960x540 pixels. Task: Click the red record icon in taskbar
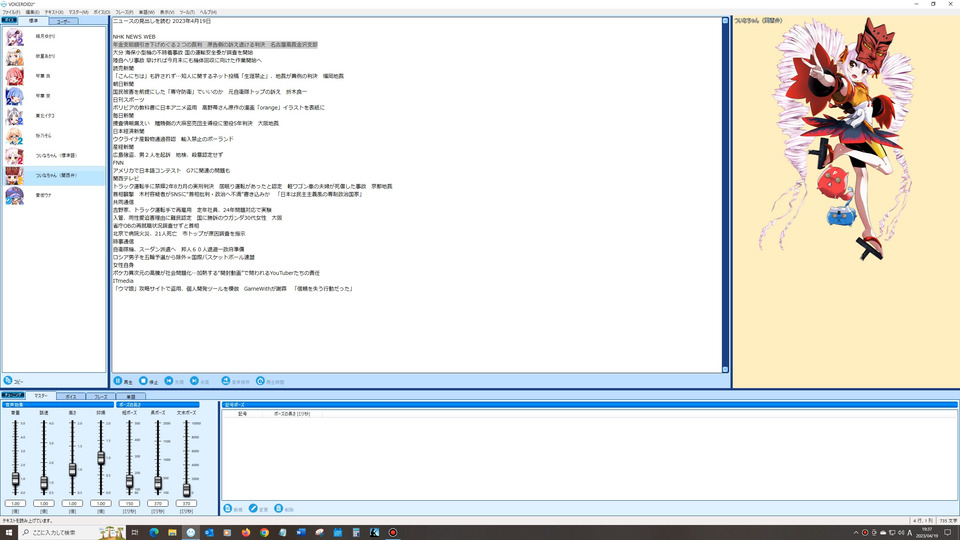pos(392,533)
